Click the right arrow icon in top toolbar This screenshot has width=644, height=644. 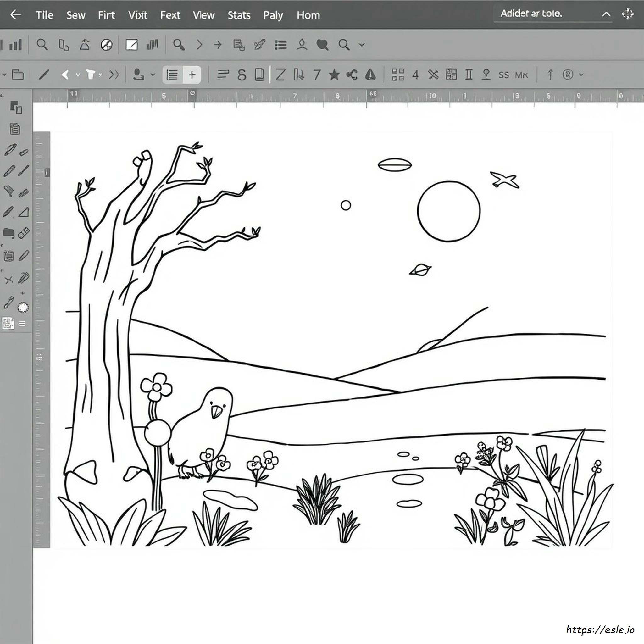(x=218, y=45)
